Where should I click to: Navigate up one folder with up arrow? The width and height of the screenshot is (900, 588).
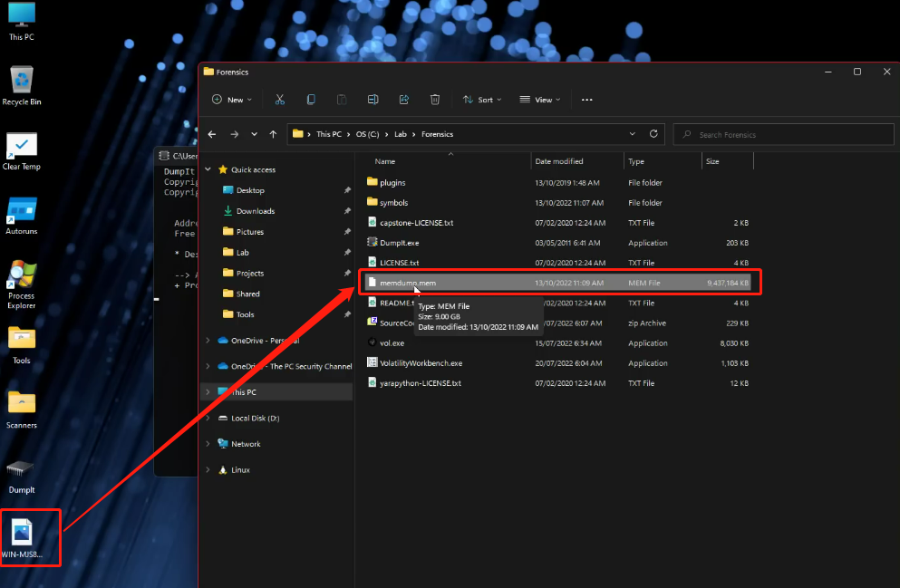(273, 134)
